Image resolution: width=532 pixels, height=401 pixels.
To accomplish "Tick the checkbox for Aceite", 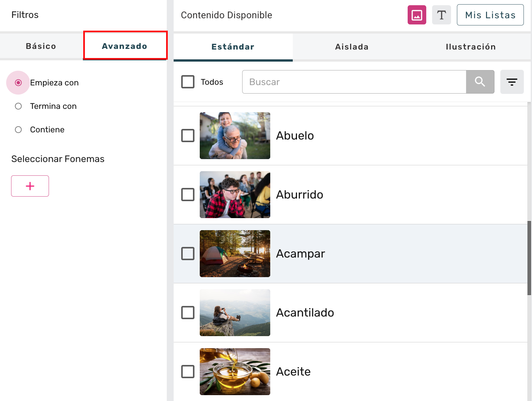I will [x=188, y=372].
